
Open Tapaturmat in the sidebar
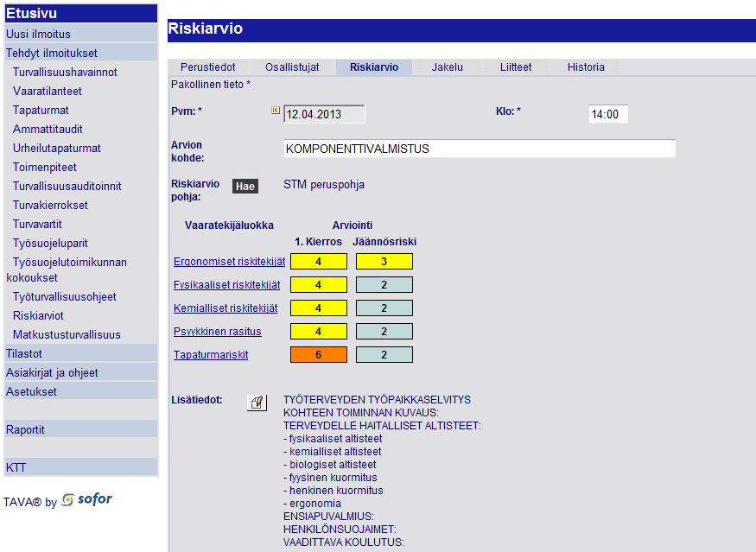[41, 110]
